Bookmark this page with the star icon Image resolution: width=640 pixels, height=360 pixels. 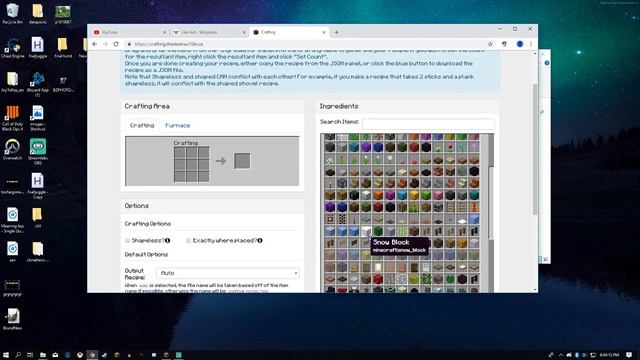[490, 44]
